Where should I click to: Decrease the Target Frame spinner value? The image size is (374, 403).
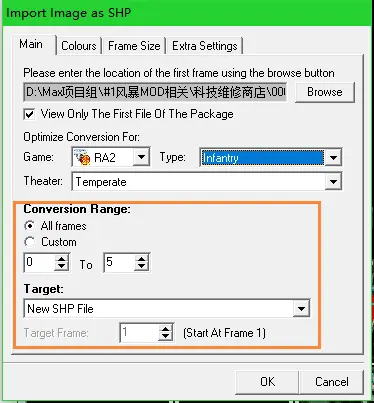click(x=165, y=336)
